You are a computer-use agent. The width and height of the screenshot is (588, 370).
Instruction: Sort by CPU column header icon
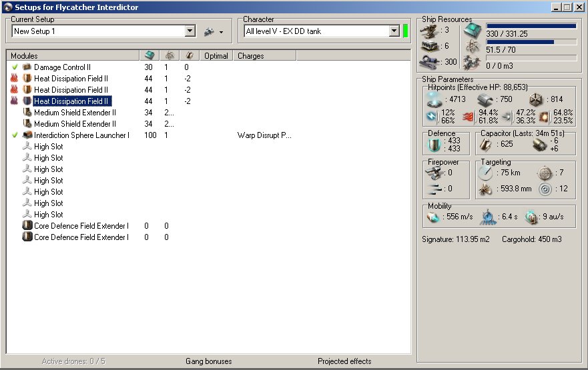[150, 55]
